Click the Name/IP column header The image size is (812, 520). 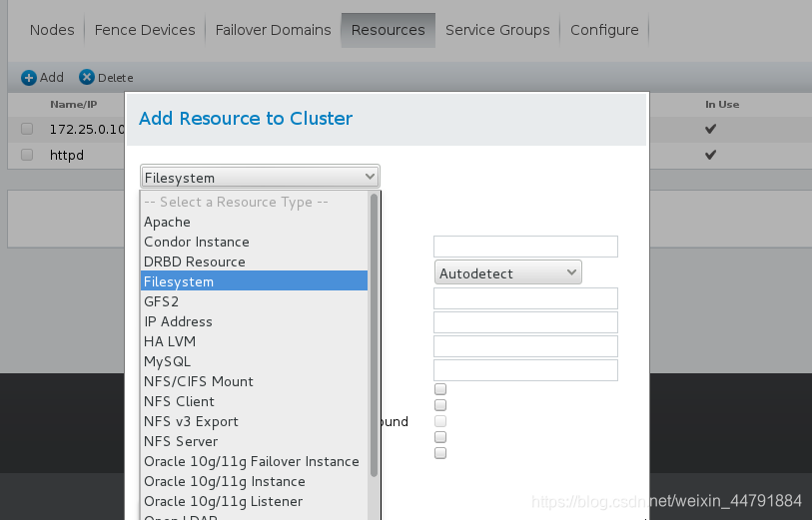(x=74, y=105)
